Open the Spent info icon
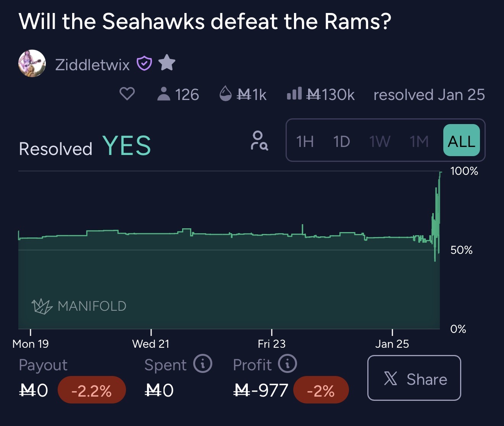The height and width of the screenshot is (426, 504). coord(202,364)
